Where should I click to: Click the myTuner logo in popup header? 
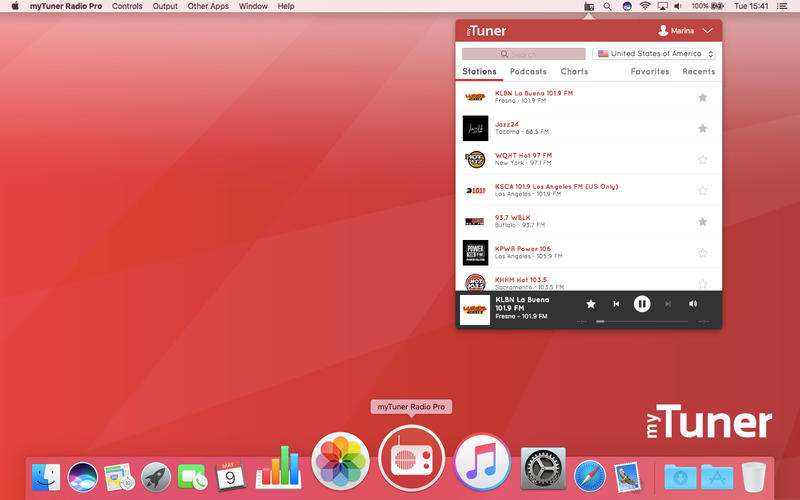(486, 31)
